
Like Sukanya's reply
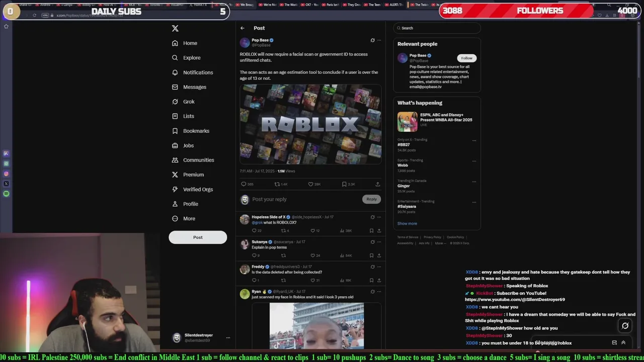pos(312,255)
